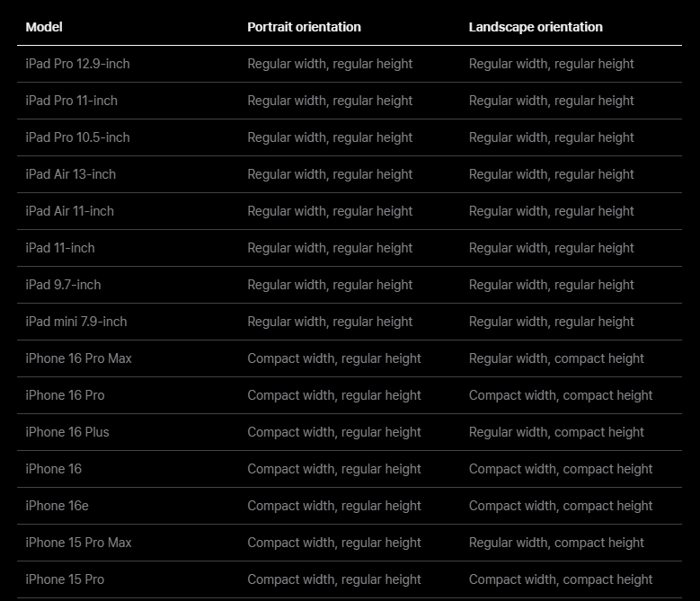The image size is (700, 601).
Task: Click portrait size class for iPad 9.7-inch
Action: [x=330, y=285]
